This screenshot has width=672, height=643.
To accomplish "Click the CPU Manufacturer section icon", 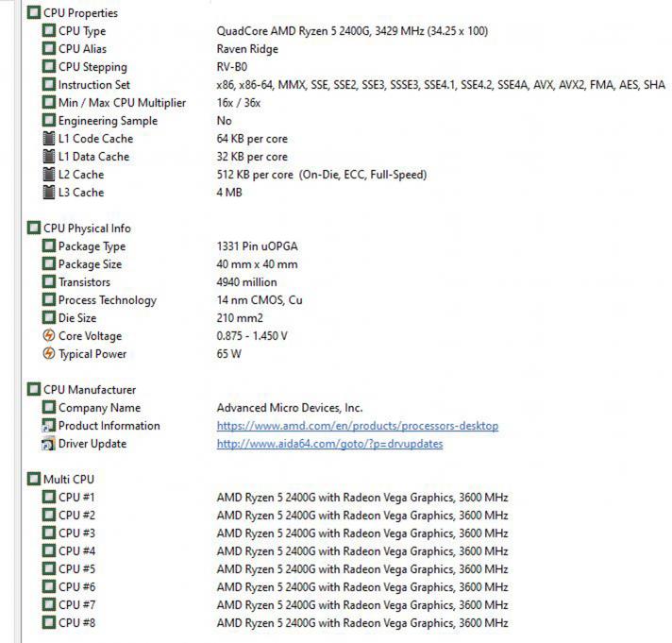I will (34, 389).
